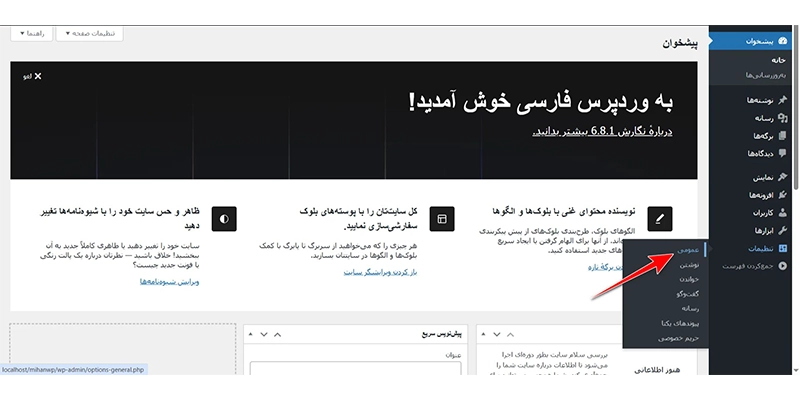Click the به وردپرس فارسی خوش آمدید heading
800x400 pixels.
coord(541,103)
